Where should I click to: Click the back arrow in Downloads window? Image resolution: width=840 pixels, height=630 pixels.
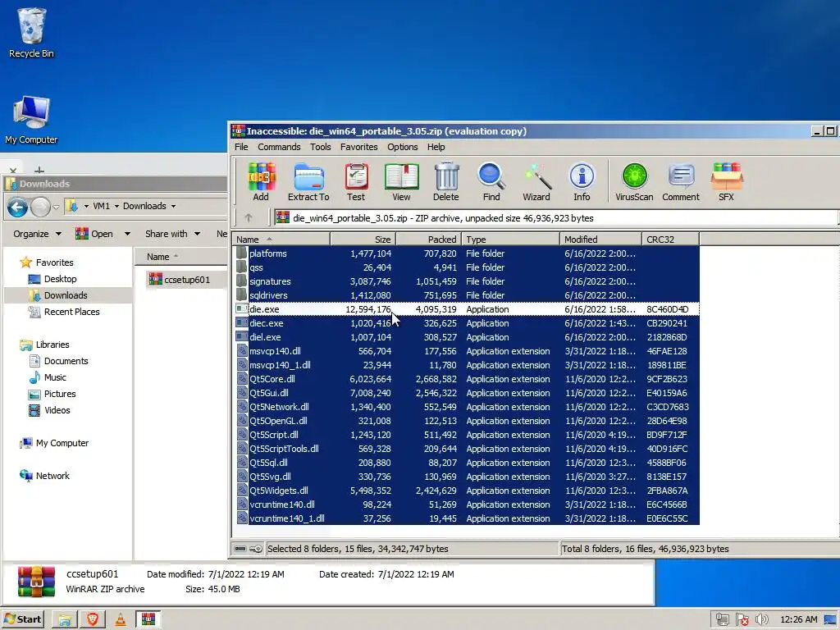[x=17, y=206]
